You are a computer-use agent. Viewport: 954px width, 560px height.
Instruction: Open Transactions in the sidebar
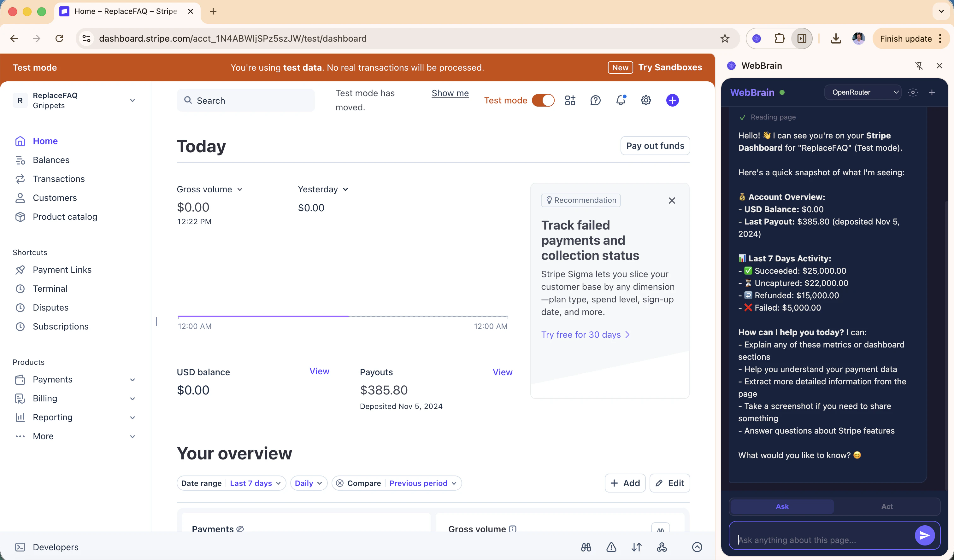pyautogui.click(x=59, y=179)
